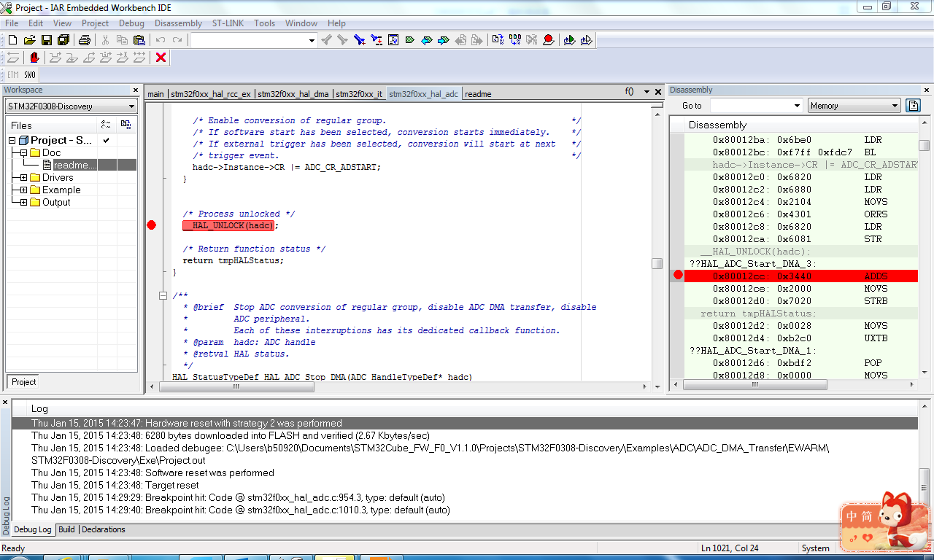Image resolution: width=934 pixels, height=560 pixels.
Task: Print the current document
Action: click(x=85, y=40)
